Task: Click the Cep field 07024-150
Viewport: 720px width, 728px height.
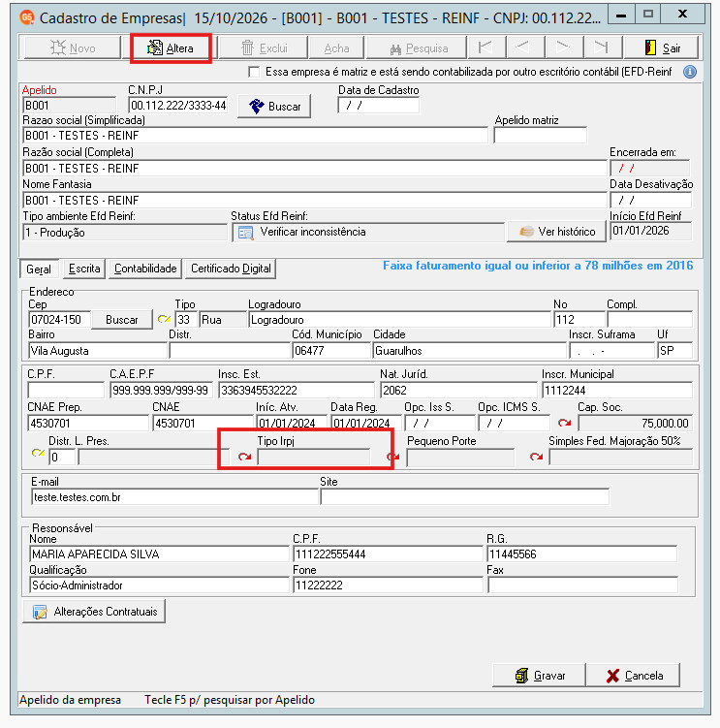Action: [59, 320]
